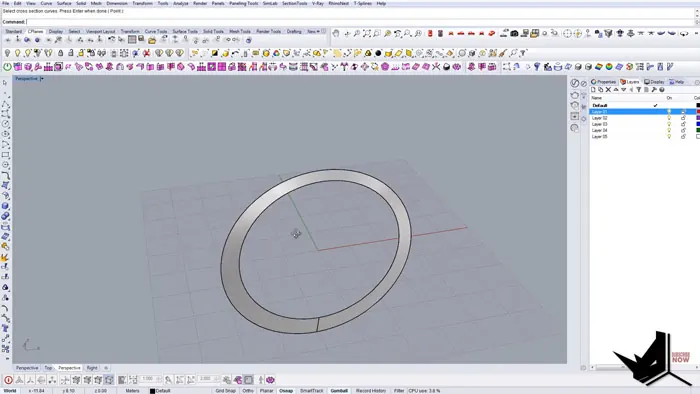Click Layer 01 red color swatch
700x394 pixels.
698,112
